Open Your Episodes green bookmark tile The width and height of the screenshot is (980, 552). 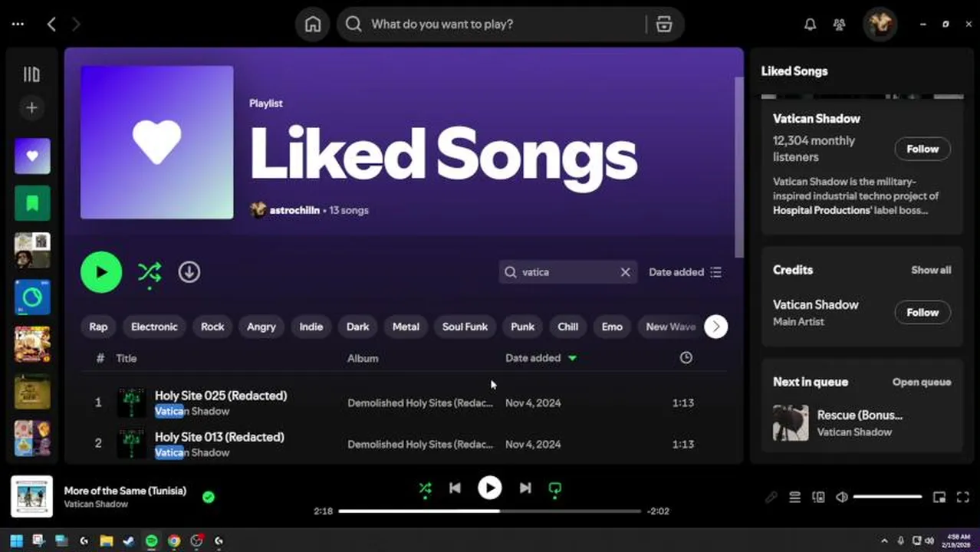point(32,203)
